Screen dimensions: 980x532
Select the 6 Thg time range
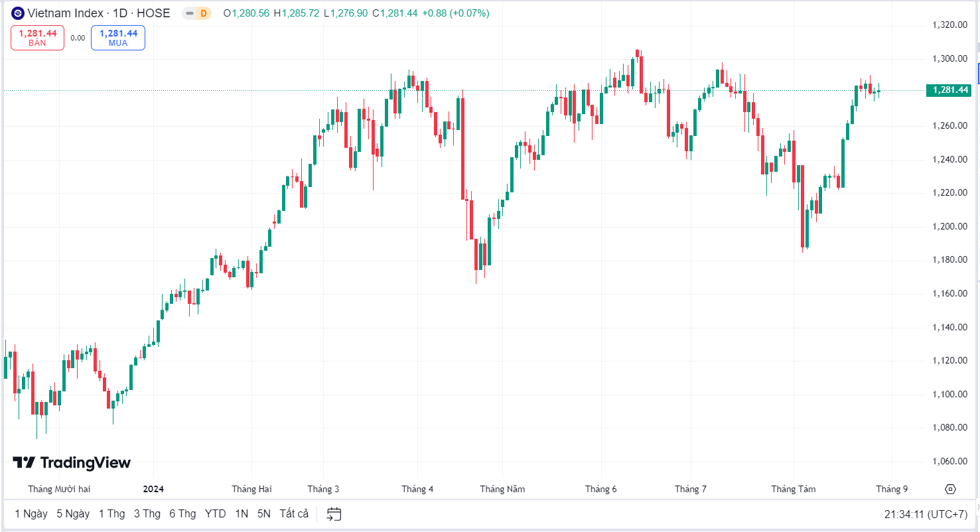[182, 513]
